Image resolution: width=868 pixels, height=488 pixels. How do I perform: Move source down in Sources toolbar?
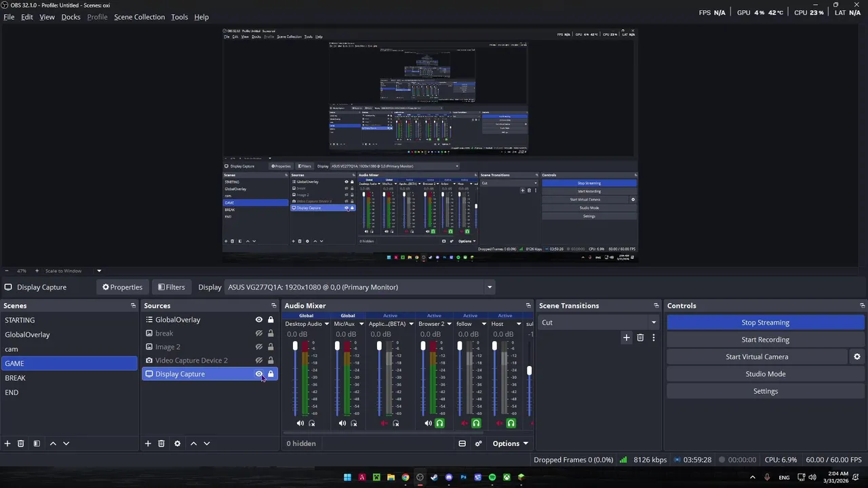pyautogui.click(x=207, y=443)
